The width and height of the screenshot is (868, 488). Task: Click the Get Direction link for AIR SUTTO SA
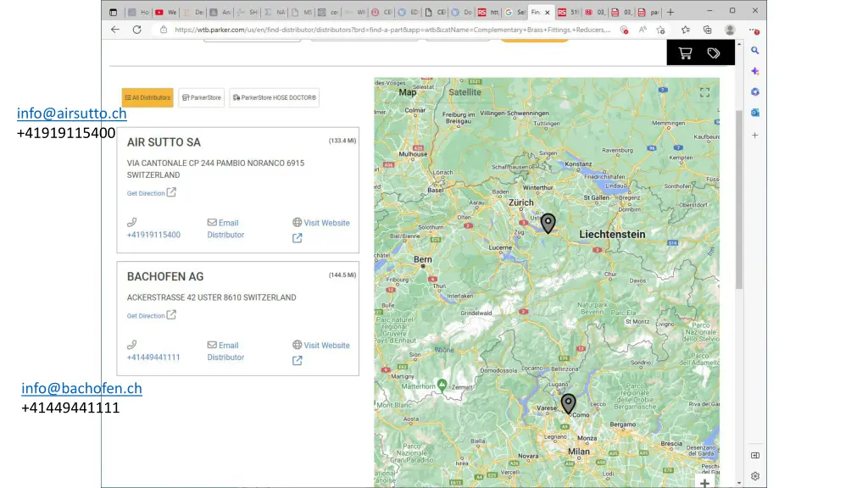(146, 193)
